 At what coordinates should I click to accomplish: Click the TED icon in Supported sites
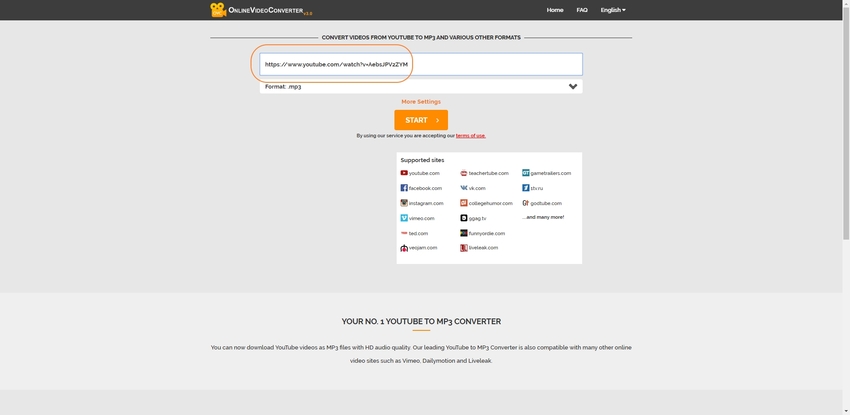pos(404,234)
